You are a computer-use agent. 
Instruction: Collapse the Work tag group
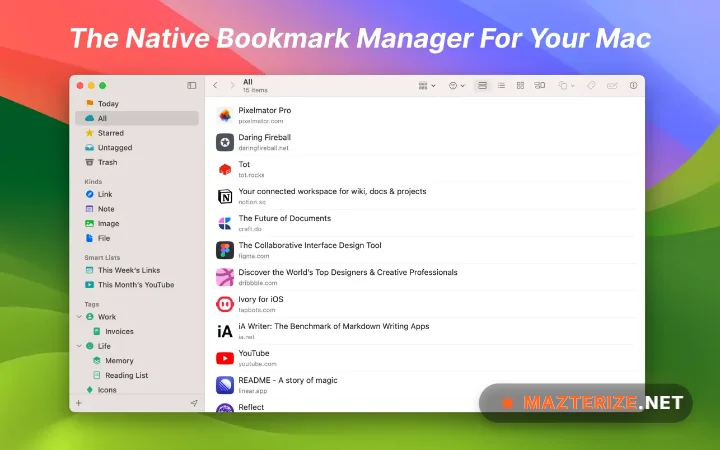pos(79,317)
